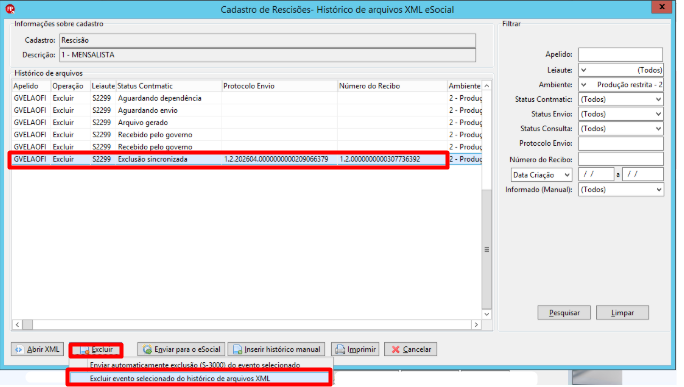
Task: Cancel with the Cancelar button
Action: pyautogui.click(x=410, y=349)
